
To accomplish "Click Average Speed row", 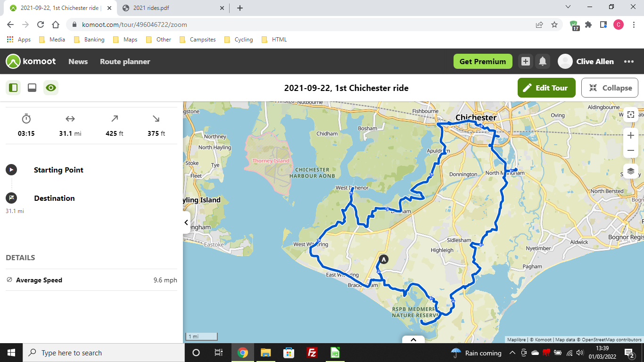I will (x=91, y=280).
